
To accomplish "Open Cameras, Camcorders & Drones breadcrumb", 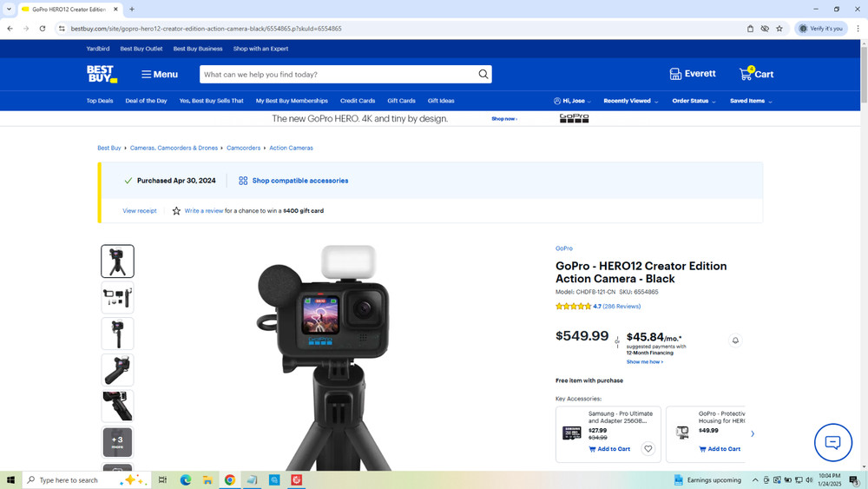I will (x=174, y=148).
